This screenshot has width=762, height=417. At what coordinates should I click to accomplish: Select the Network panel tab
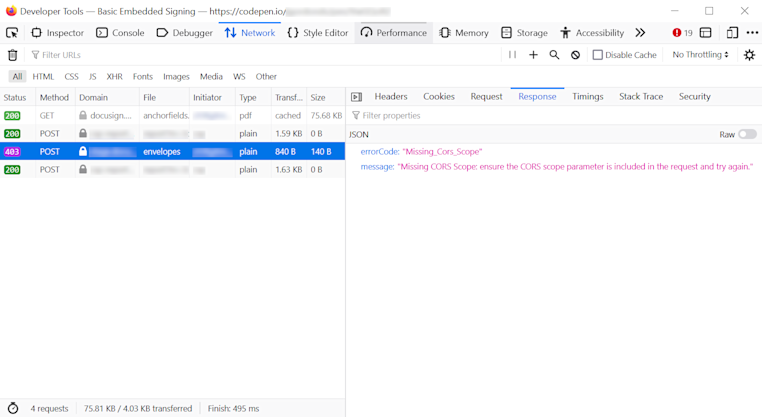(x=250, y=33)
